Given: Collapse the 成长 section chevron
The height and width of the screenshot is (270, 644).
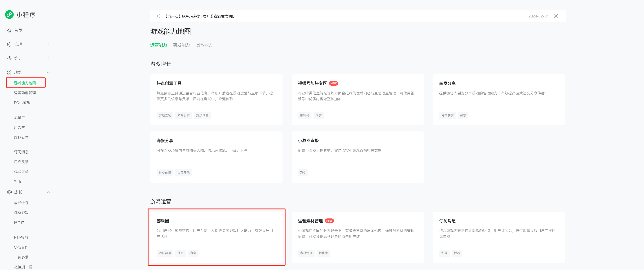Looking at the screenshot, I should click(48, 192).
